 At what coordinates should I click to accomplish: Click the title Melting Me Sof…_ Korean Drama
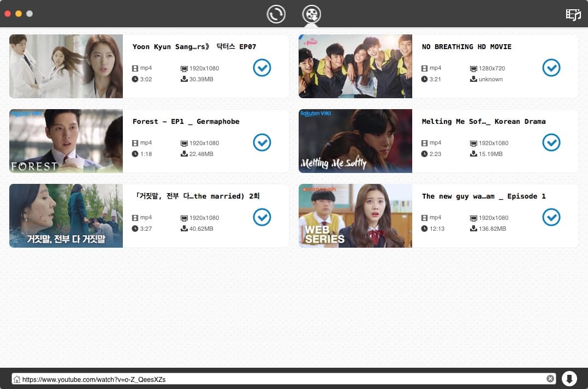[484, 122]
